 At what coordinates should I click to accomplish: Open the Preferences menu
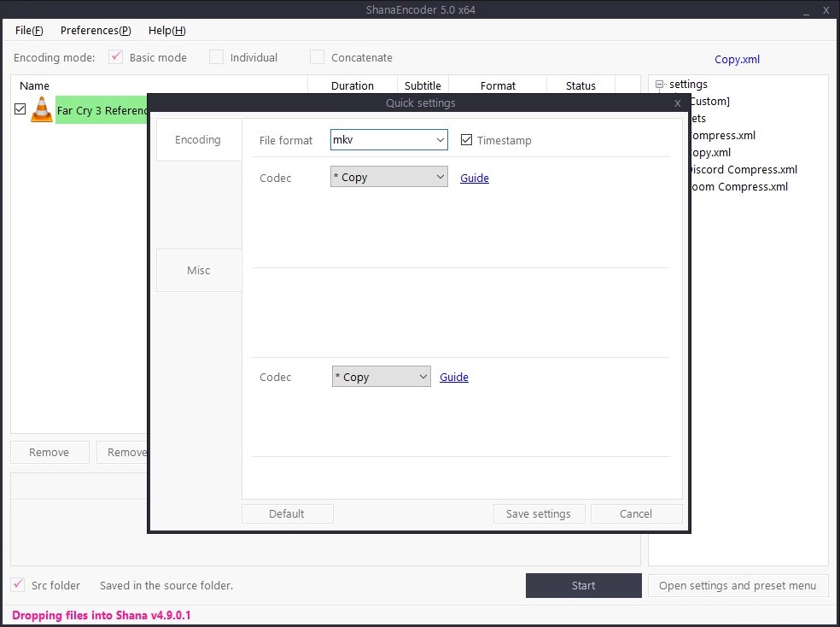[x=96, y=31]
